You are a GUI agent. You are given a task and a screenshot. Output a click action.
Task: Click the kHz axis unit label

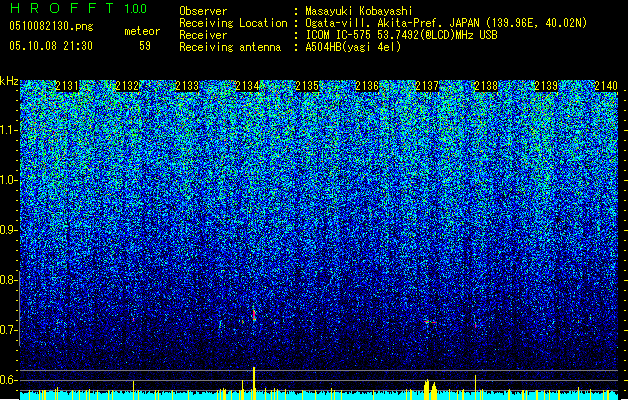(9, 81)
